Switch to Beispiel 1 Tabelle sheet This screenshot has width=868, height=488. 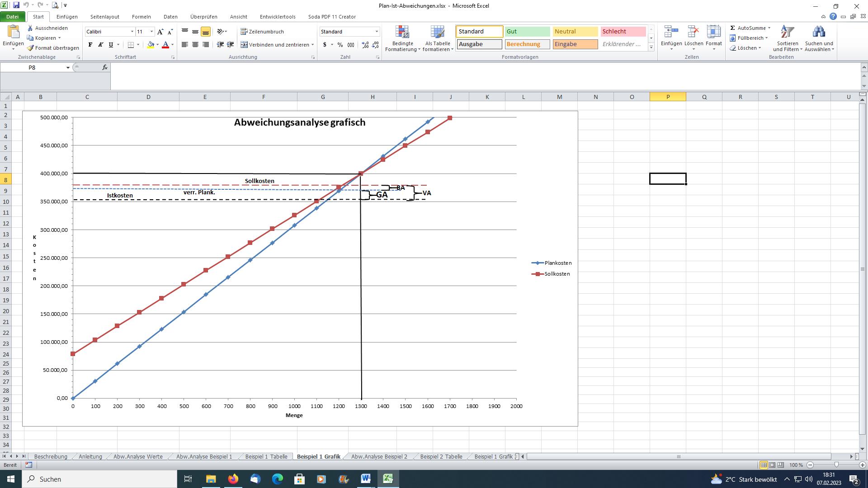click(266, 456)
